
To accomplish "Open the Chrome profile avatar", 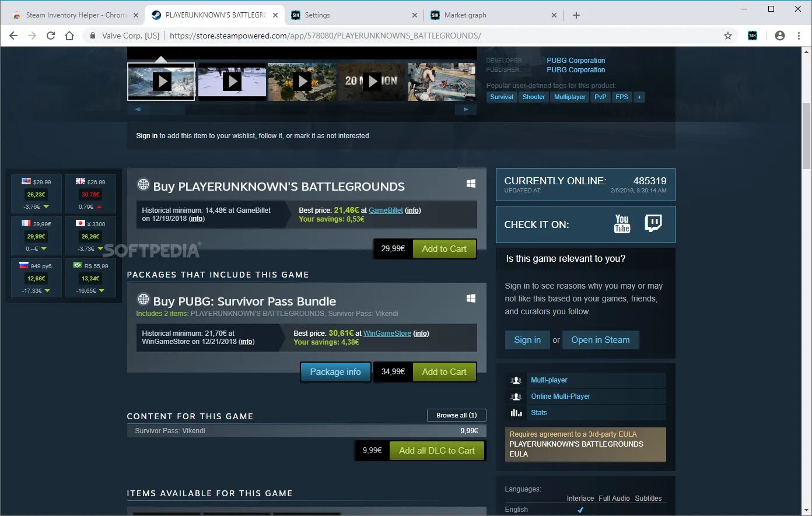I will [x=780, y=36].
